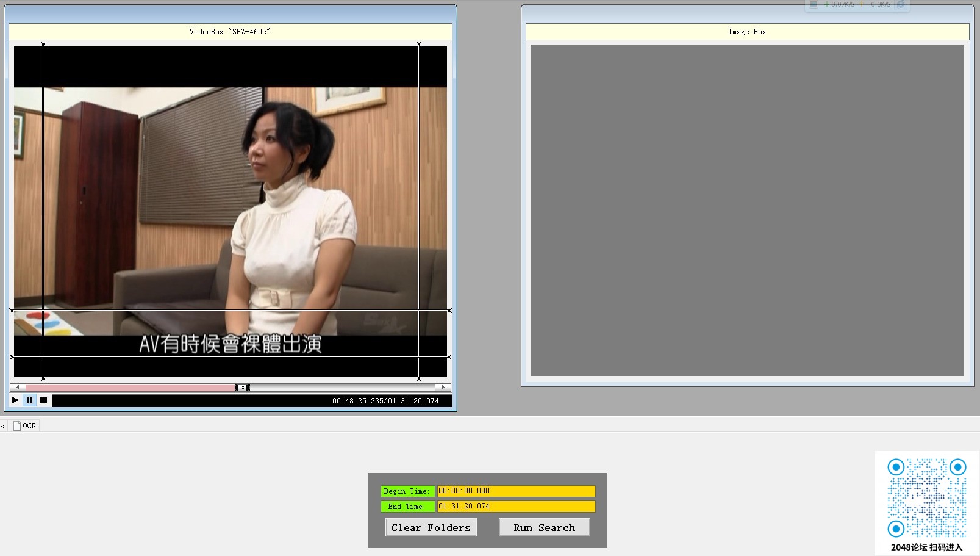Click the Play button in VideoBox
The width and height of the screenshot is (980, 556).
click(x=15, y=400)
